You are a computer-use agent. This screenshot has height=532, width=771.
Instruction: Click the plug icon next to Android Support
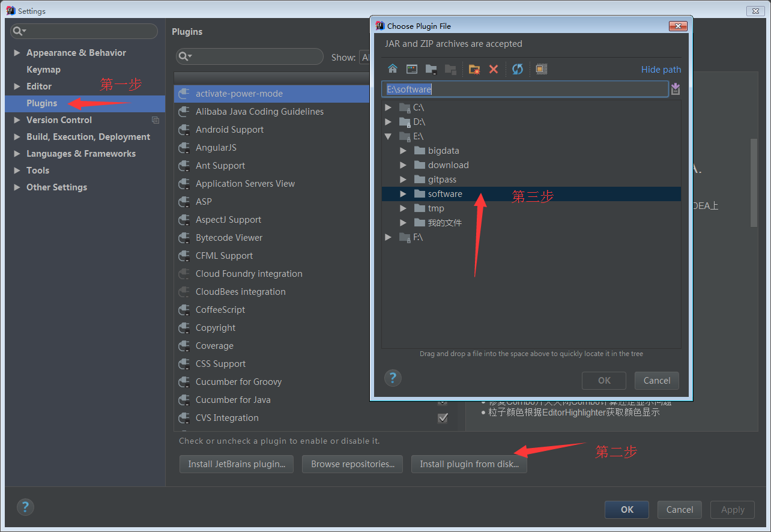tap(184, 130)
